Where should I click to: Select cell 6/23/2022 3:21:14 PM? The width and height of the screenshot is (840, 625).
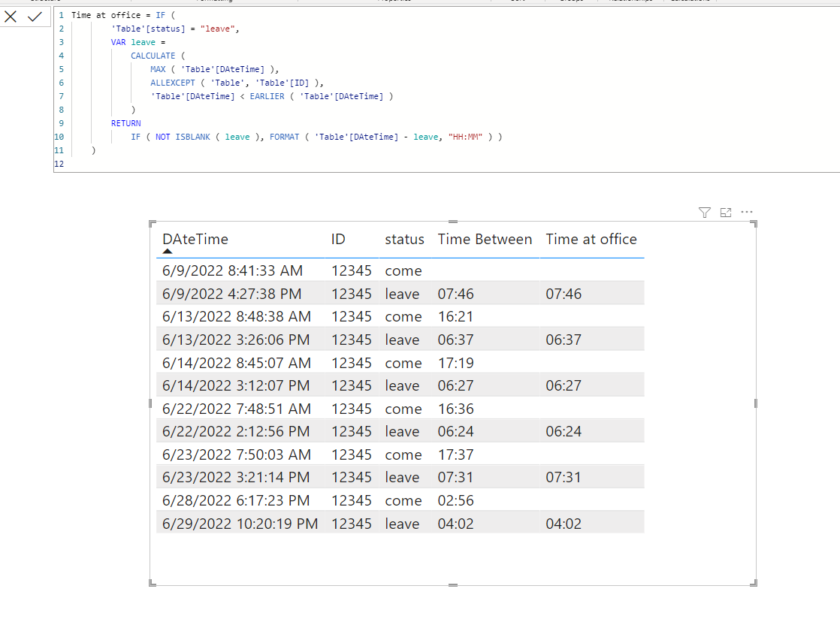236,477
